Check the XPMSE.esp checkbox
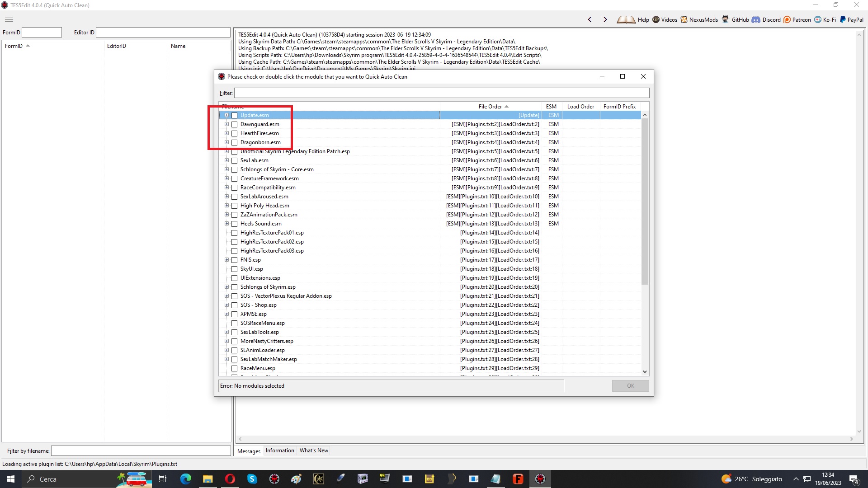The image size is (868, 488). tap(234, 314)
